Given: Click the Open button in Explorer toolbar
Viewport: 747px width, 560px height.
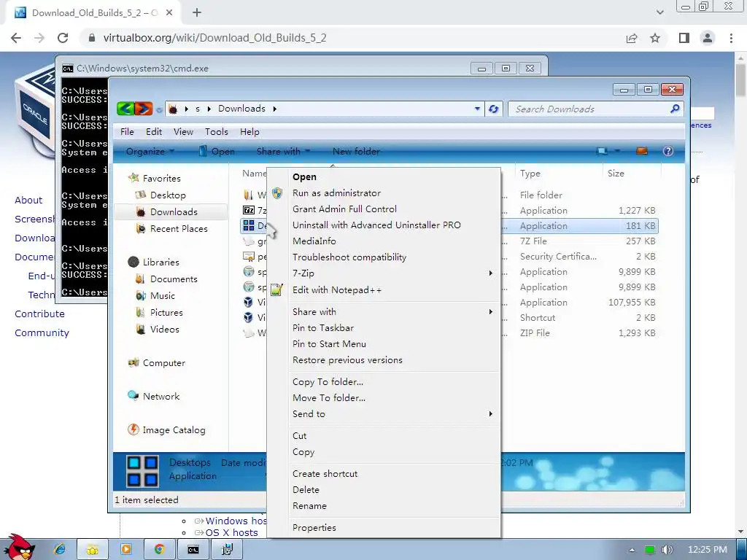Looking at the screenshot, I should tap(217, 152).
